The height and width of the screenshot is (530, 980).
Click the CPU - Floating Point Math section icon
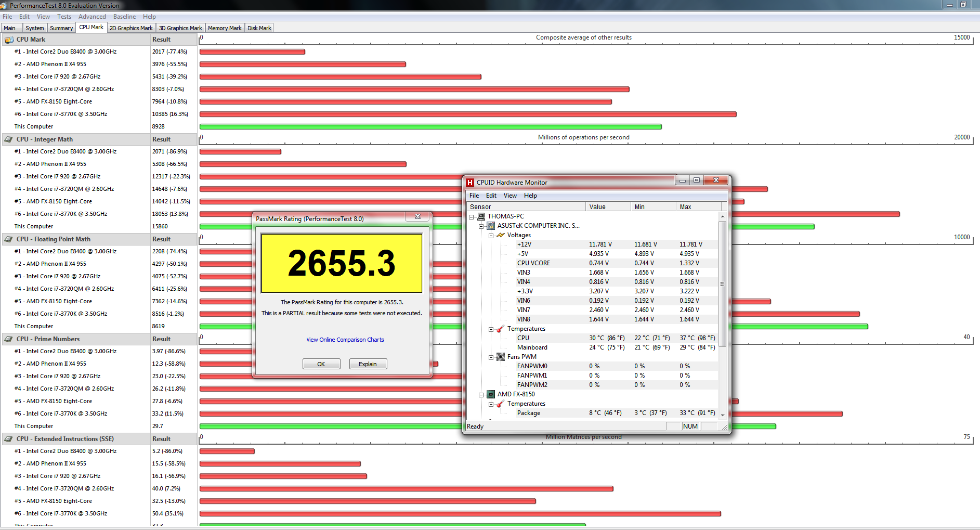pos(9,239)
